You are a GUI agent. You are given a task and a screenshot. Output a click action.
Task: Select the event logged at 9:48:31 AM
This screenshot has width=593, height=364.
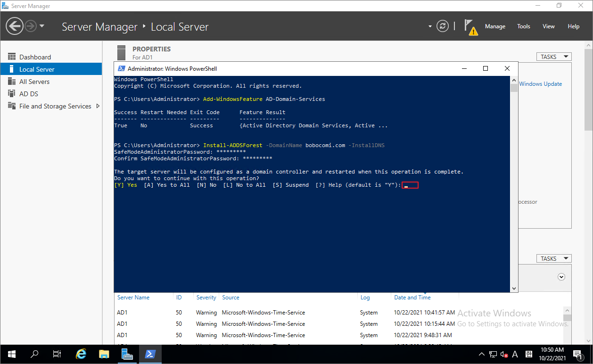338,335
